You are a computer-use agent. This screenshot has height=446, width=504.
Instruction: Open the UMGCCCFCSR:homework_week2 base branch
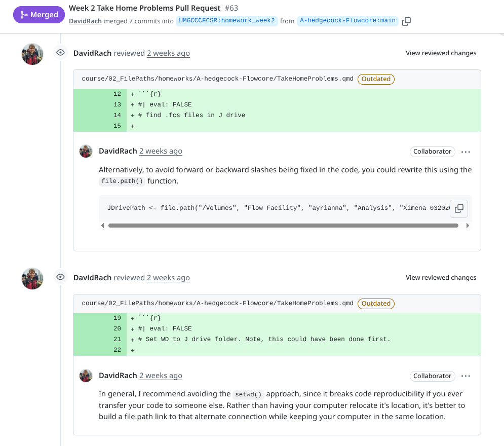point(226,21)
